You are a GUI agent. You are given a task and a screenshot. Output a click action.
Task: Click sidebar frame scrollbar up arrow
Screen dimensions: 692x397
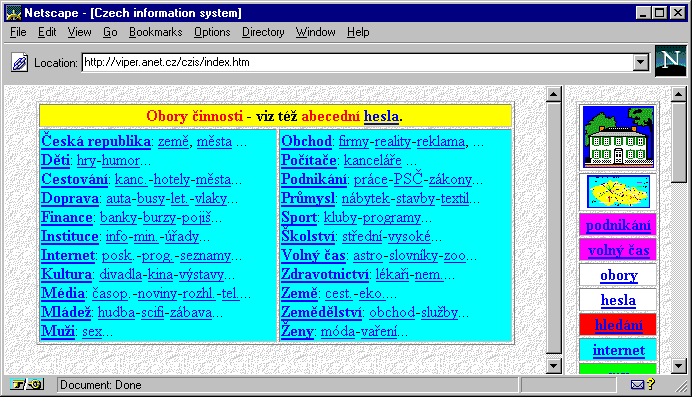click(x=679, y=94)
